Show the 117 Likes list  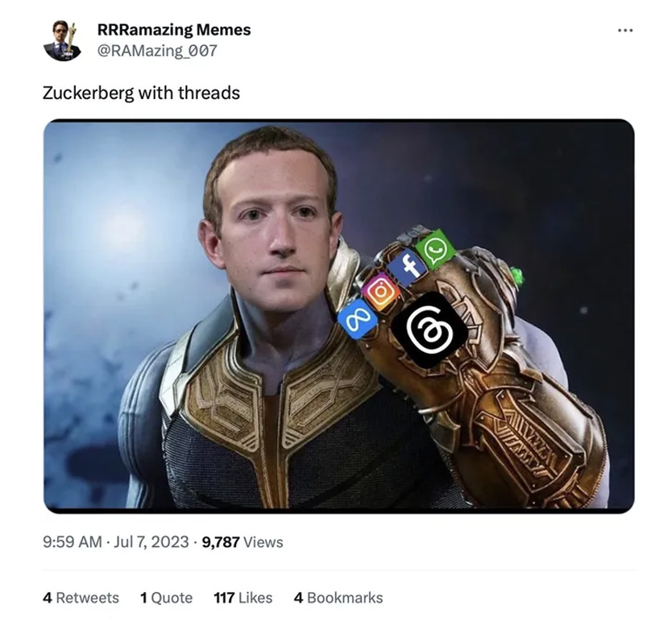243,597
